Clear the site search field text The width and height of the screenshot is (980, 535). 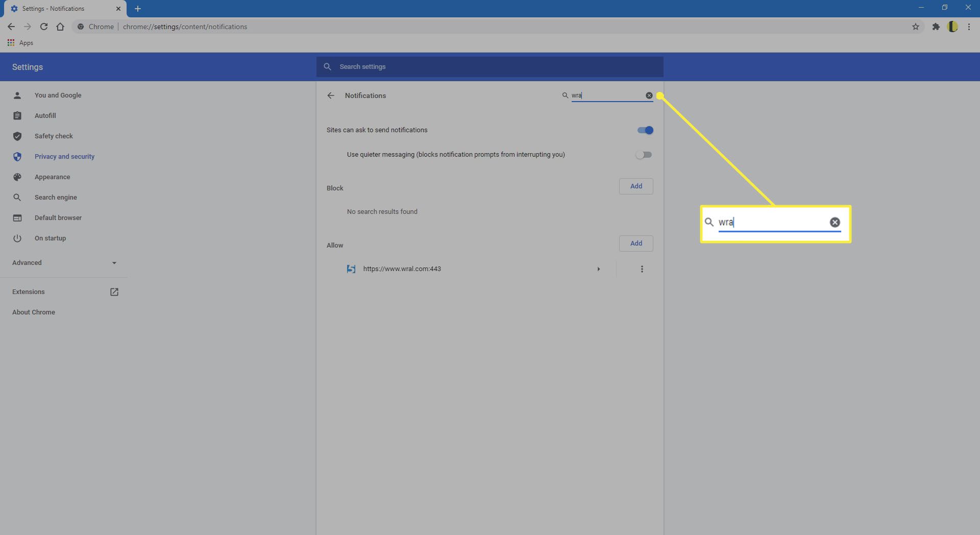tap(649, 95)
